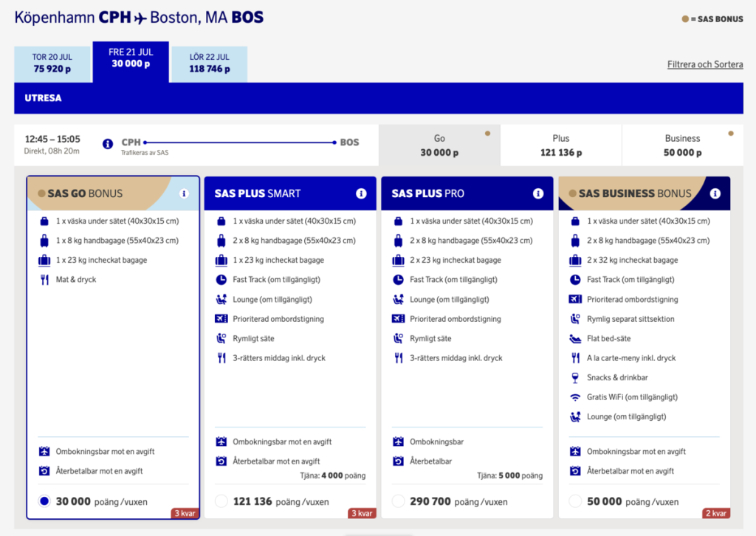Click refund icon in Business Bonus card

point(575,471)
